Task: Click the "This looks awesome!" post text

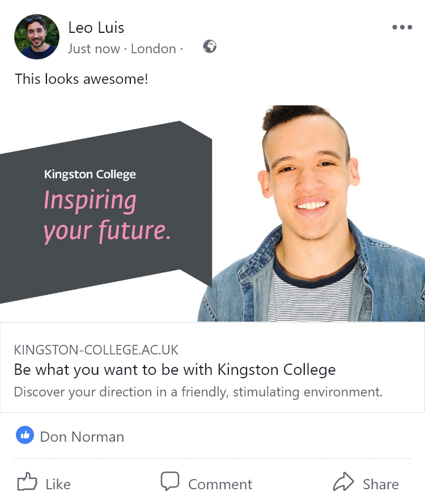Action: [81, 79]
